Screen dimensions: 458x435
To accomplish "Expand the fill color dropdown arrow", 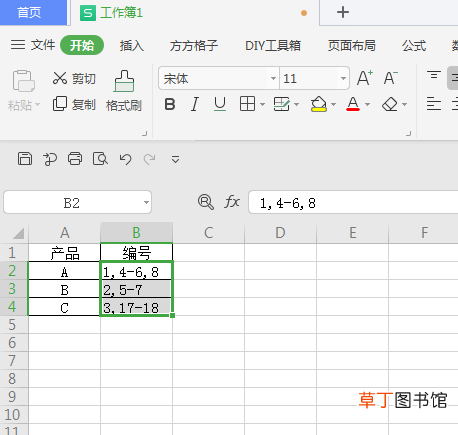I will 333,105.
